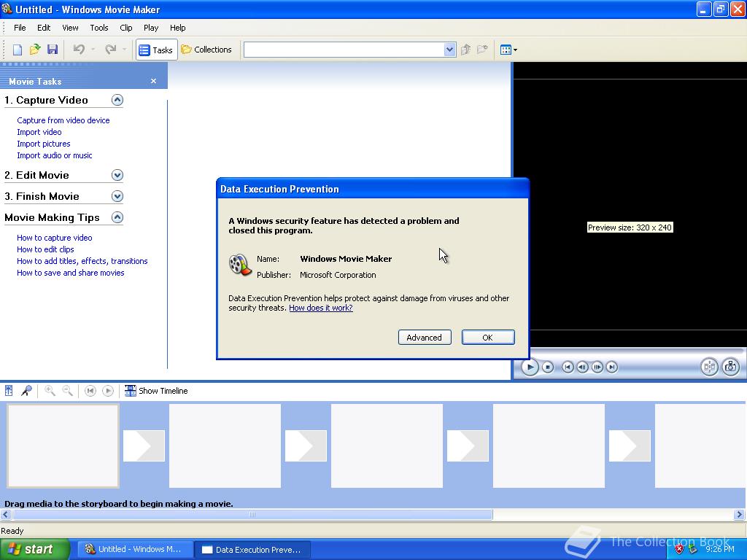Expand the Finish Movie section

(117, 196)
